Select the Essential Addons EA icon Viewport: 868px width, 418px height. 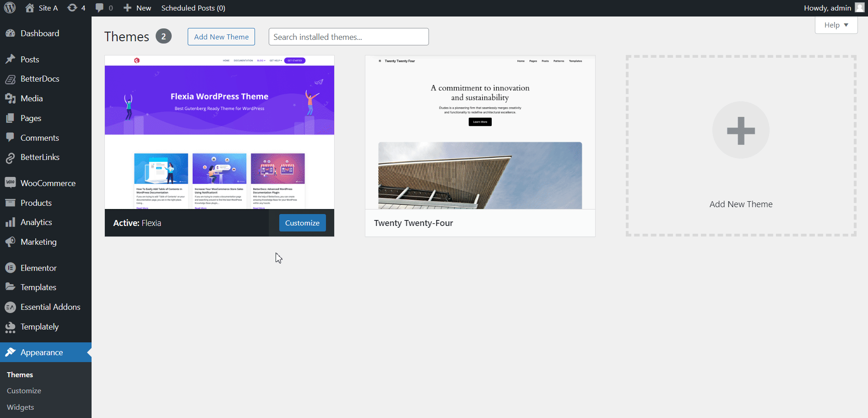pos(11,307)
